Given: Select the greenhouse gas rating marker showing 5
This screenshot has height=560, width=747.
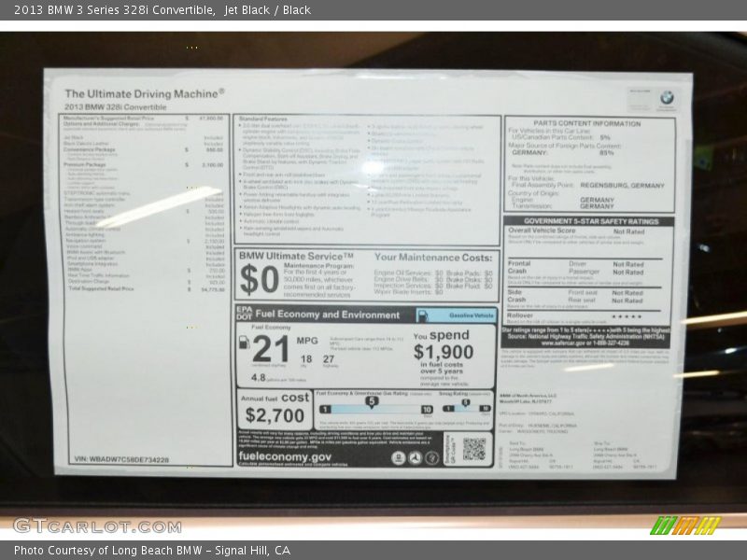Looking at the screenshot, I should tap(372, 402).
